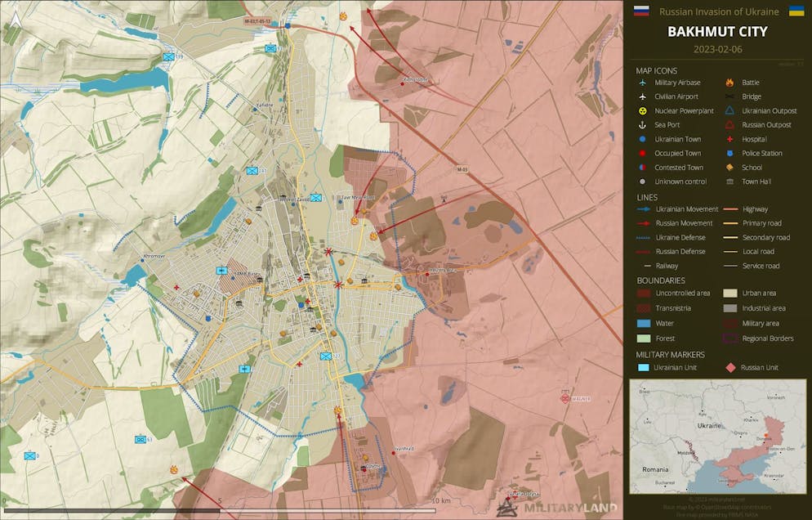Select the Forest color swatch in the legend
Image resolution: width=812 pixels, height=520 pixels.
(644, 338)
